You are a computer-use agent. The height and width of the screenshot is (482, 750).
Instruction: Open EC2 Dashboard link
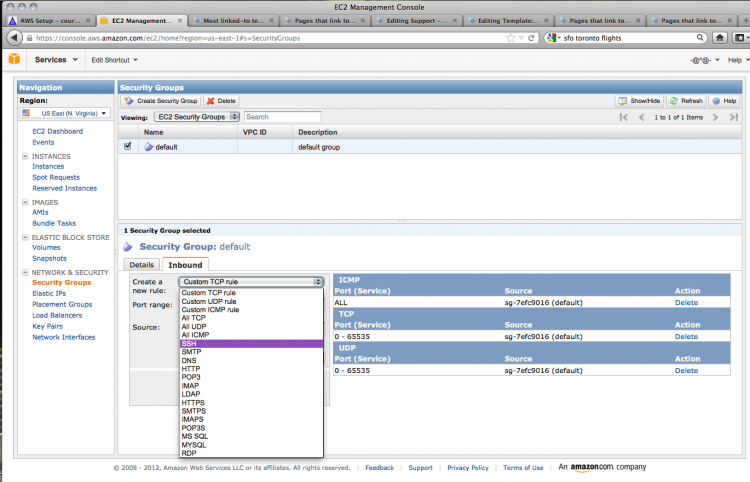(x=57, y=131)
